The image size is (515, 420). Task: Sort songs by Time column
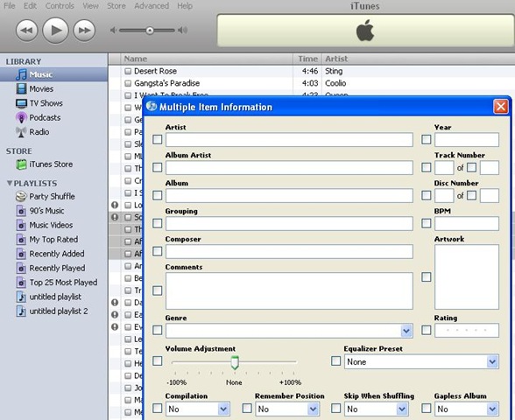(x=307, y=59)
